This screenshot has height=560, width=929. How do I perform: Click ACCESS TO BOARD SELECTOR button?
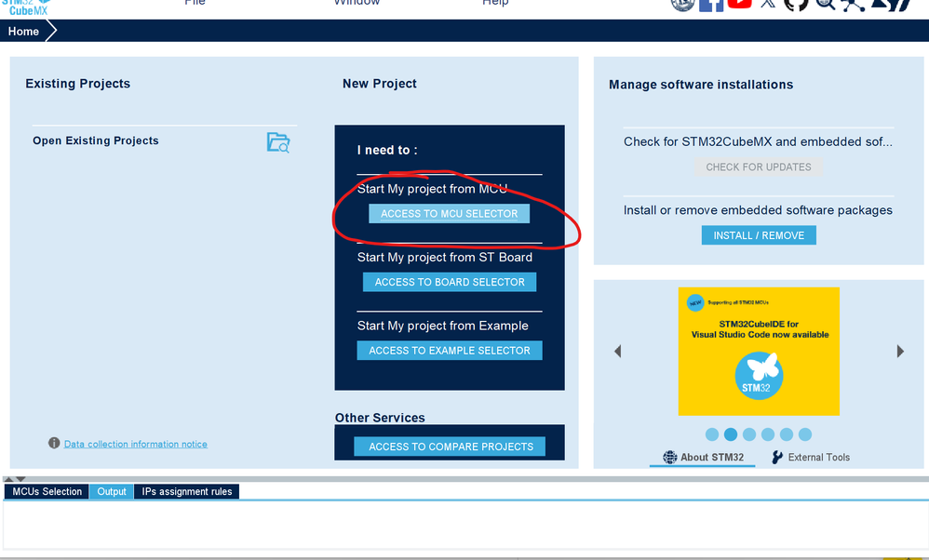click(x=450, y=282)
